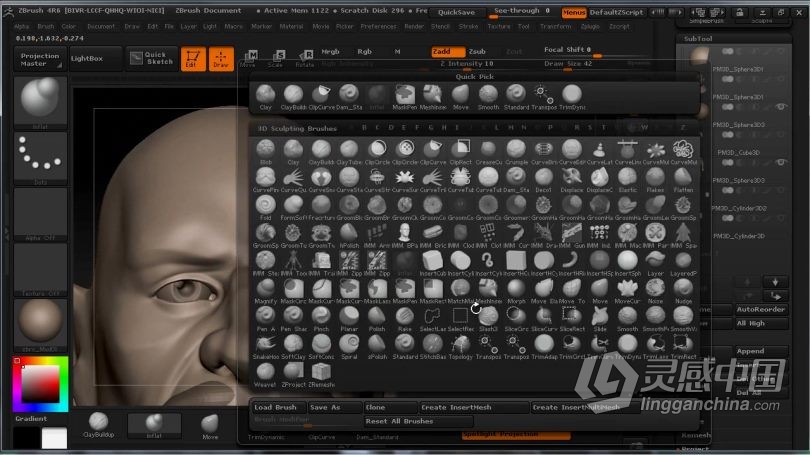Pick the Weave1 brush

pyautogui.click(x=266, y=375)
